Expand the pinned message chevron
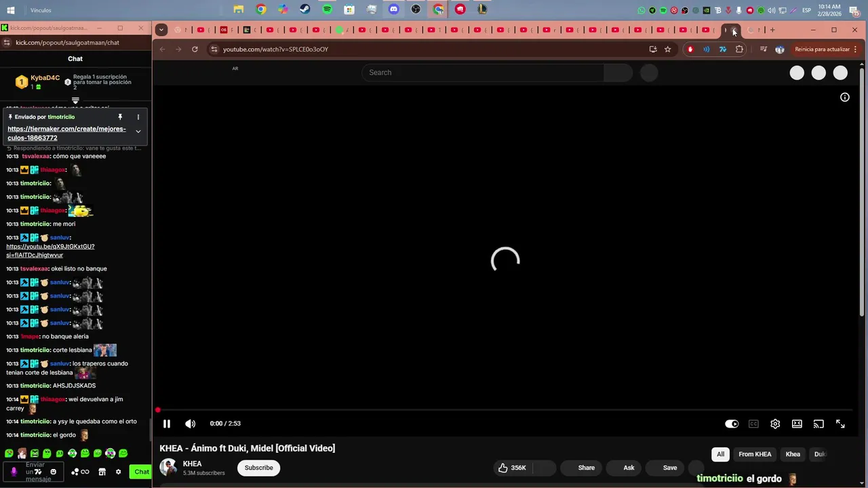The width and height of the screenshot is (868, 488). (x=138, y=131)
